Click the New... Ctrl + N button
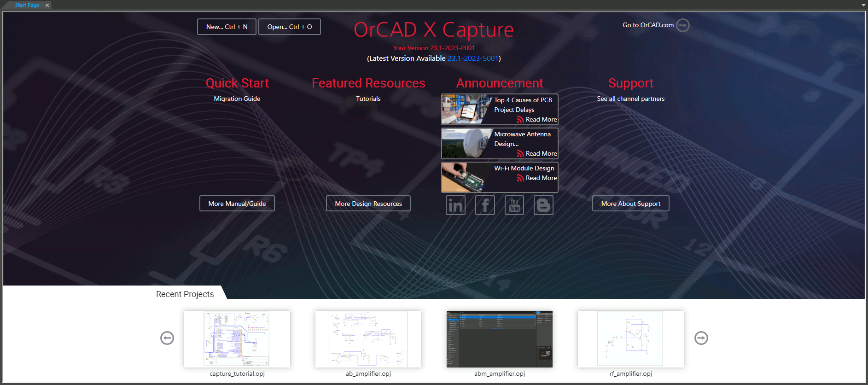The image size is (868, 385). click(x=227, y=27)
